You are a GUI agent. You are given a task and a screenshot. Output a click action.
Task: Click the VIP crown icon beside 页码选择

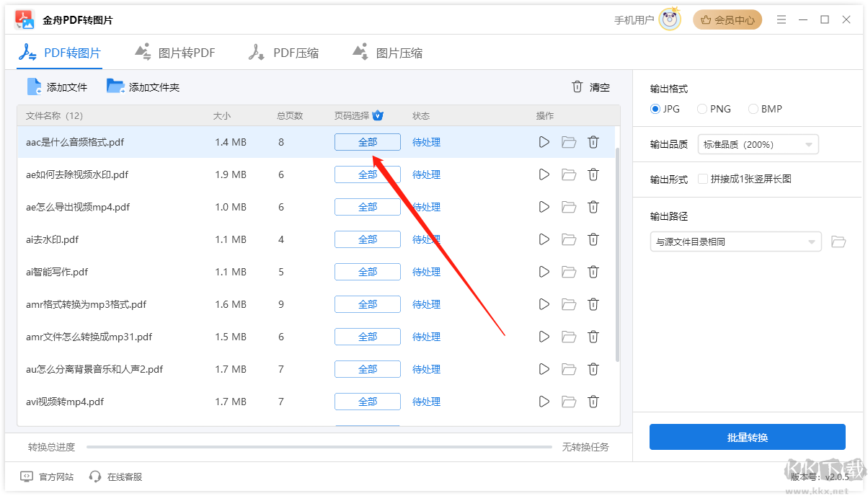coord(378,115)
